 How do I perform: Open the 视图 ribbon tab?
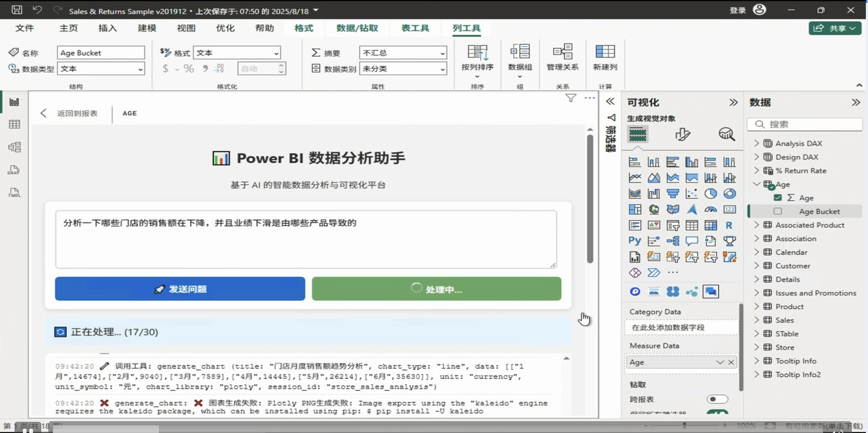[x=186, y=28]
